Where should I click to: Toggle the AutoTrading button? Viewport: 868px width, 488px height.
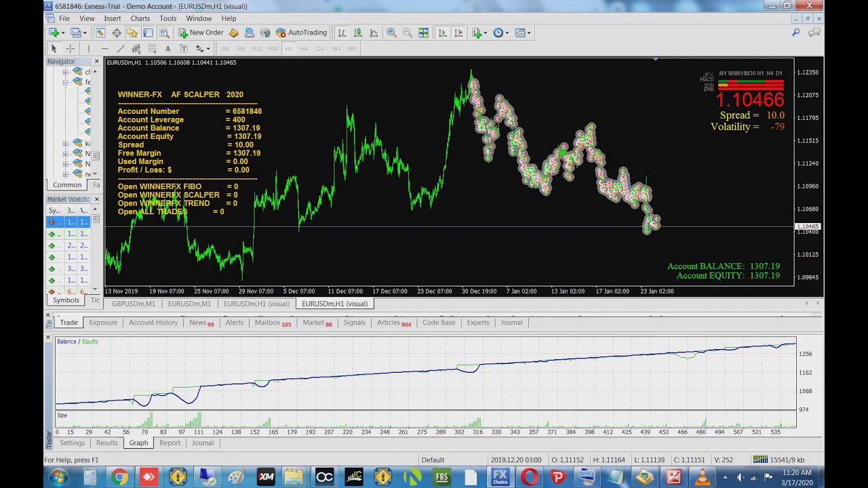pyautogui.click(x=302, y=33)
